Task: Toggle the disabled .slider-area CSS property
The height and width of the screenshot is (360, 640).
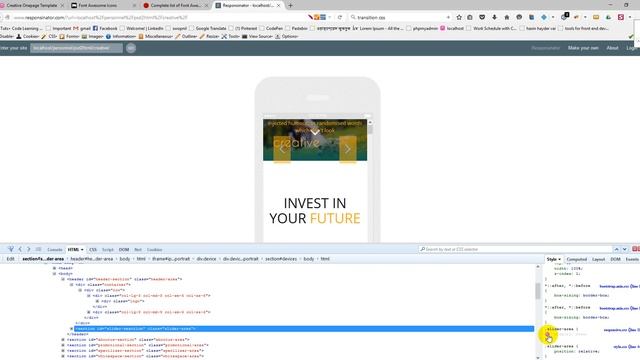Action: (x=547, y=334)
